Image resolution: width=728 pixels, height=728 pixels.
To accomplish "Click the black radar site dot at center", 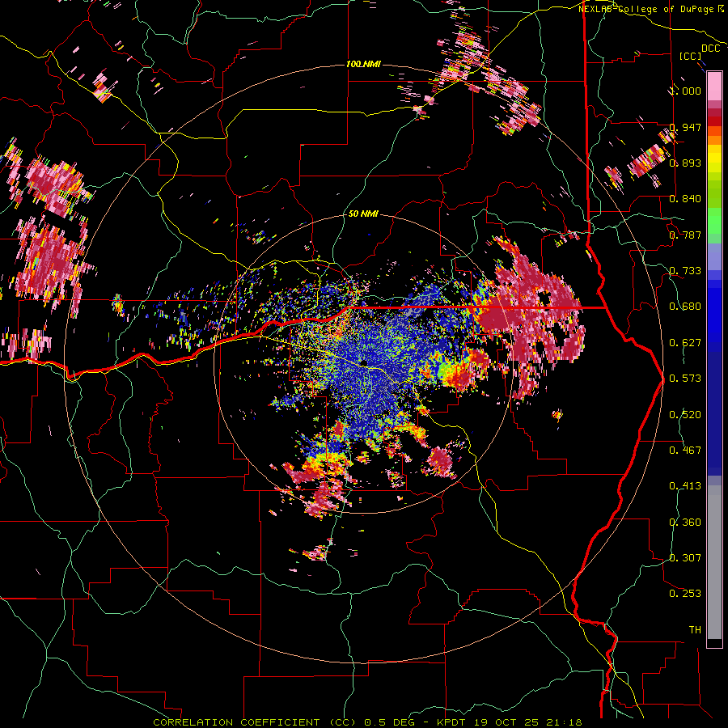I will point(363,362).
